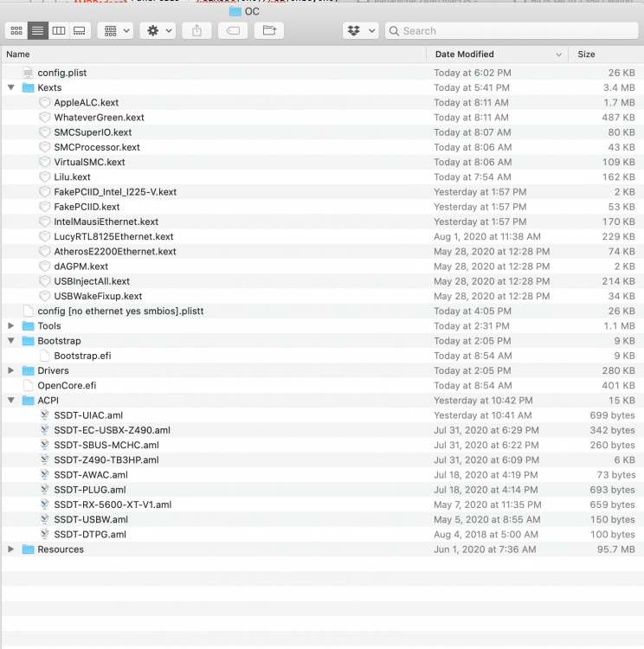Click in the Search field
The image size is (644, 649).
click(x=512, y=31)
